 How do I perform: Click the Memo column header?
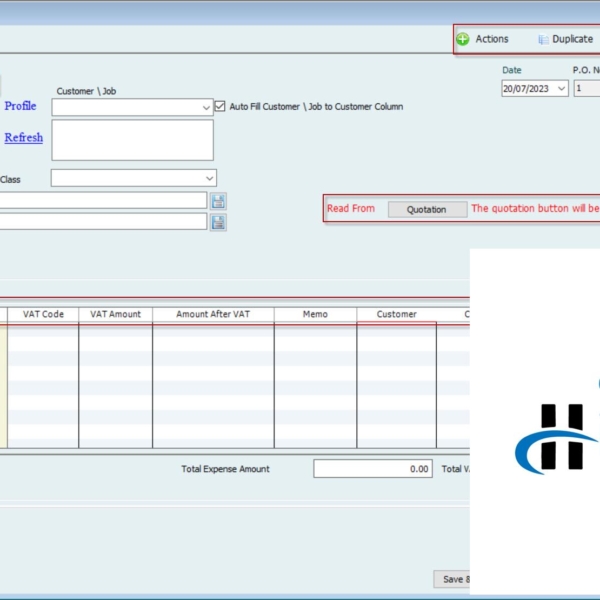coord(315,315)
